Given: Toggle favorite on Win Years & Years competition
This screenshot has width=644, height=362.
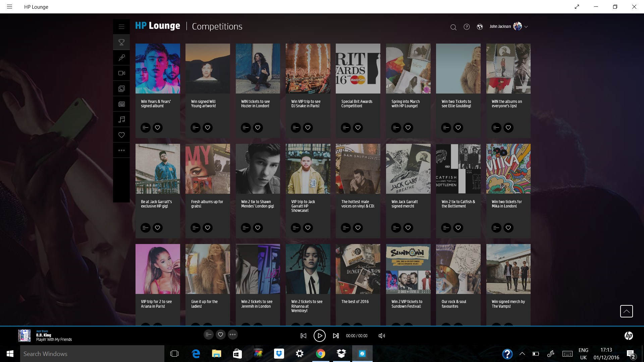Looking at the screenshot, I should point(157,127).
